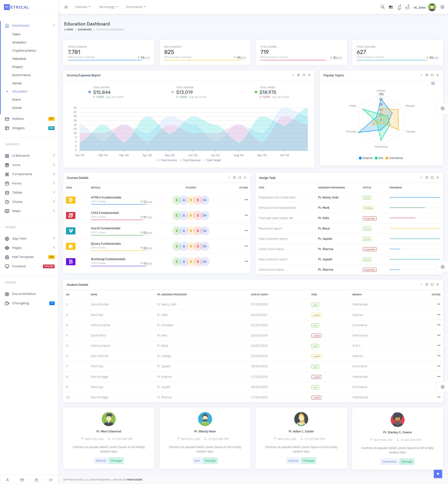Click the hamburger menu icon
Viewport: 448px width, 484px height.
66,7
